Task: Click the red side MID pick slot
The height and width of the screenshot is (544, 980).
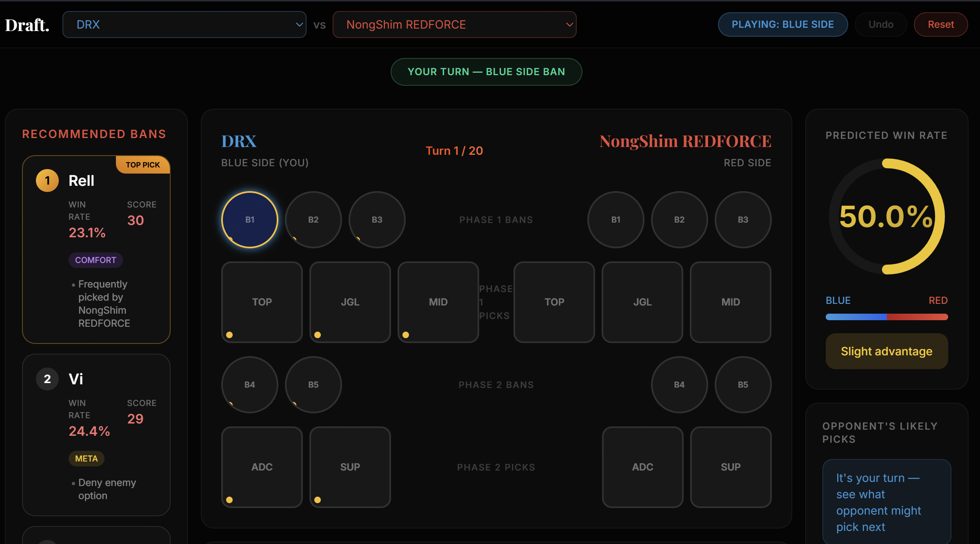Action: click(x=730, y=302)
